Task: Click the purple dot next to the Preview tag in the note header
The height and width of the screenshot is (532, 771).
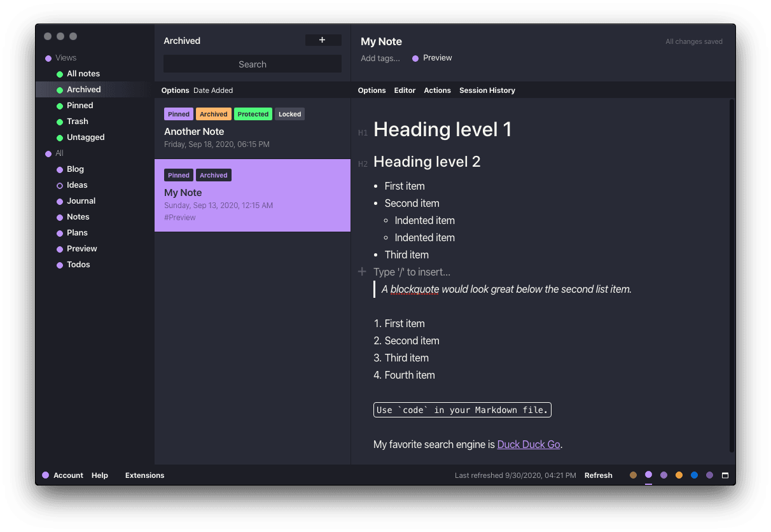Action: pos(415,58)
